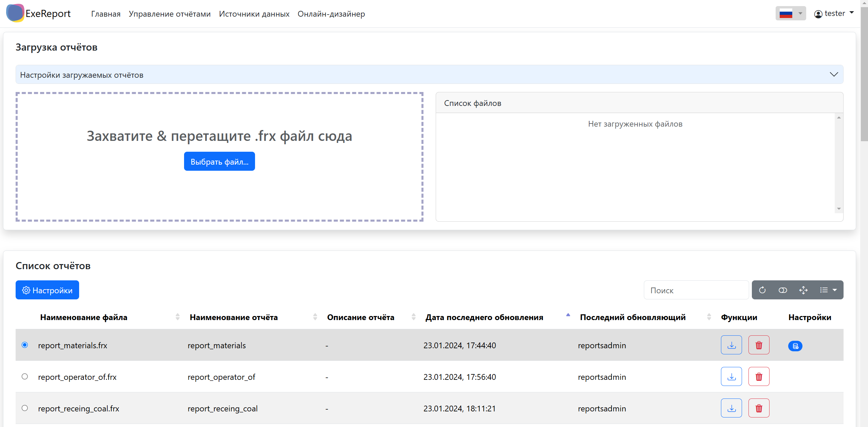The image size is (868, 427).
Task: Open the tester user menu
Action: tap(834, 14)
